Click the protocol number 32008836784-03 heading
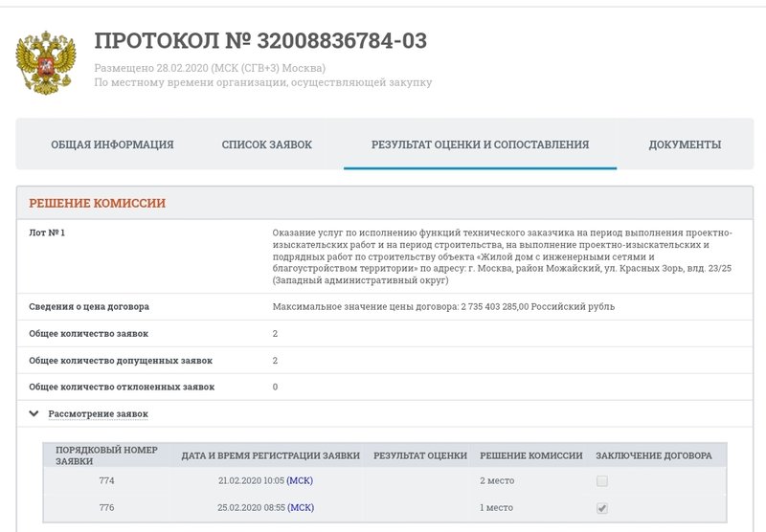 click(x=260, y=41)
